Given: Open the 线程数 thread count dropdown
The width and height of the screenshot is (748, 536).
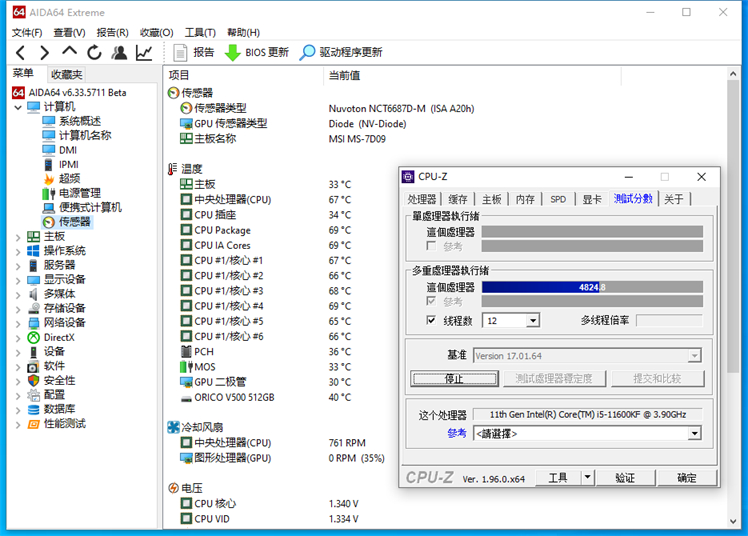Looking at the screenshot, I should (533, 320).
